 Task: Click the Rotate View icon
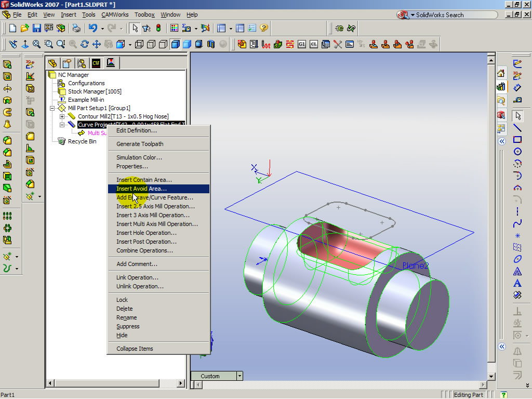click(x=85, y=44)
